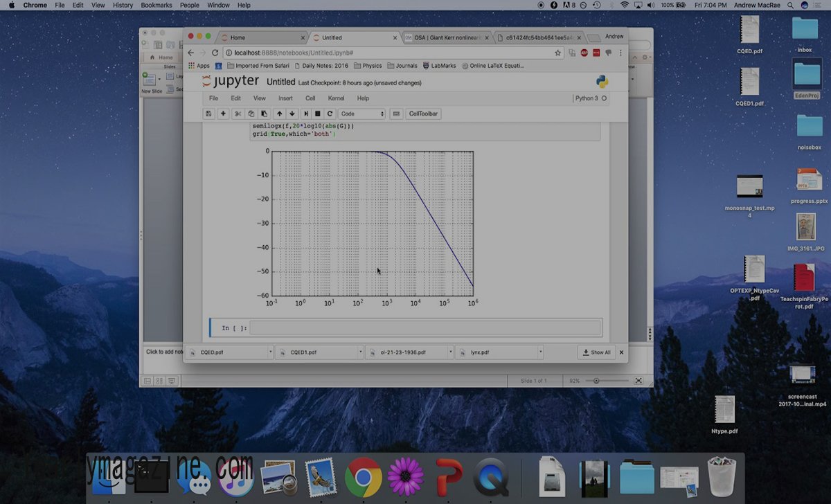This screenshot has width=831, height=504.
Task: Open the cell type Code dropdown
Action: 361,114
